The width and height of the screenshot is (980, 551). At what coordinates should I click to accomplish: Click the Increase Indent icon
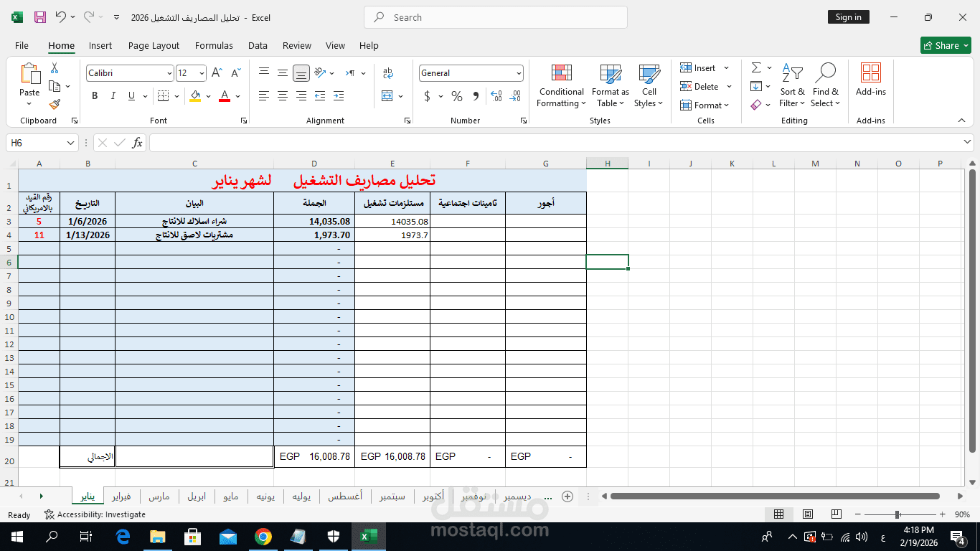click(339, 96)
